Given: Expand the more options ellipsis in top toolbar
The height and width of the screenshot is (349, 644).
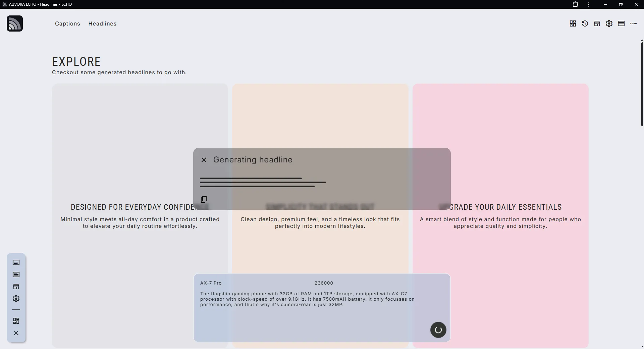Looking at the screenshot, I should click(633, 23).
